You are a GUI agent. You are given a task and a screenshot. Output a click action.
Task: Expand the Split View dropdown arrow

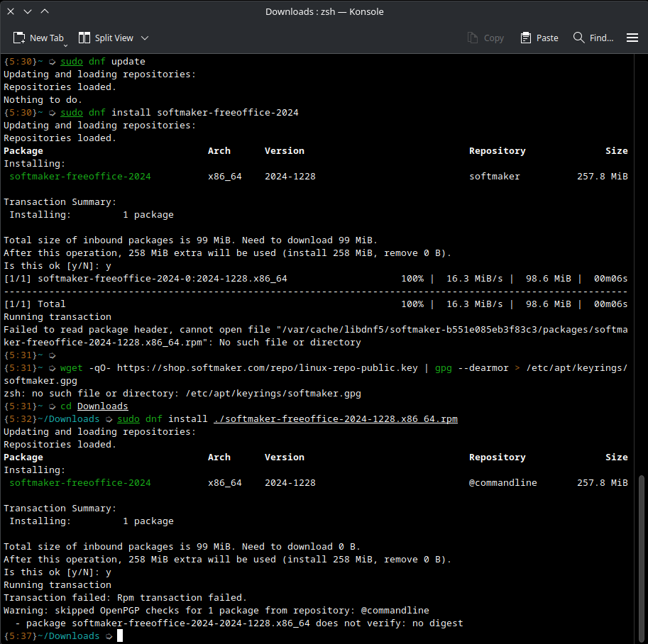tap(145, 38)
